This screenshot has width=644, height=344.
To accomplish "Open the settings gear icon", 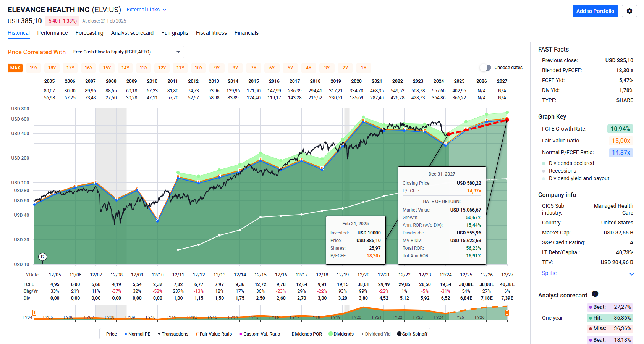I will pos(629,11).
